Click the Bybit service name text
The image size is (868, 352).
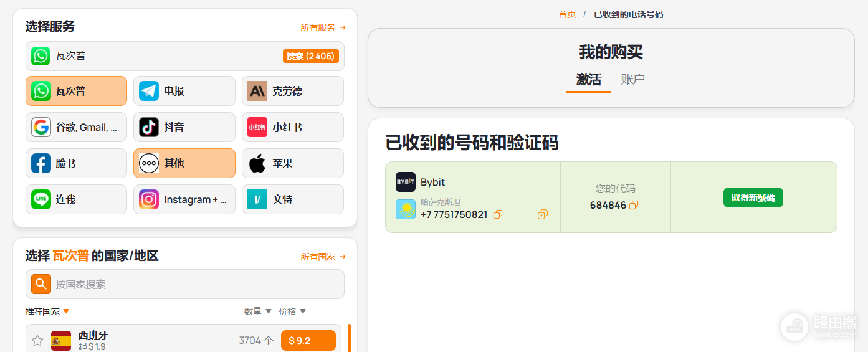(433, 182)
